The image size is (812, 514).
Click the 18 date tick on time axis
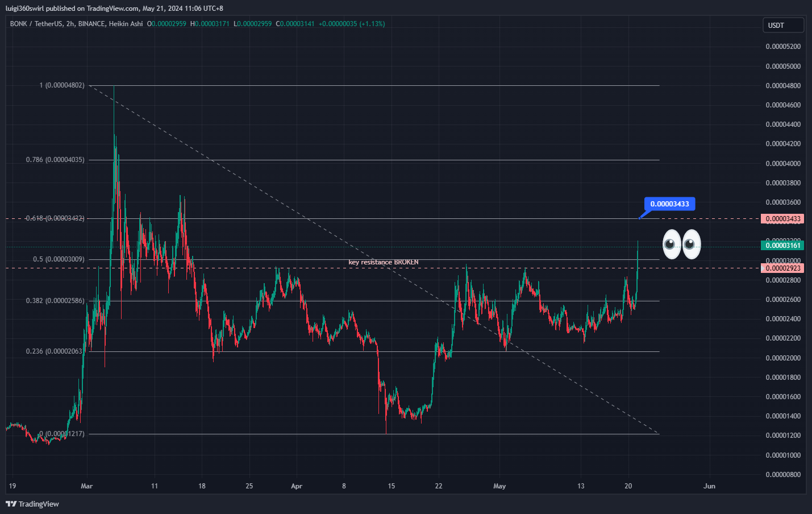pos(202,486)
